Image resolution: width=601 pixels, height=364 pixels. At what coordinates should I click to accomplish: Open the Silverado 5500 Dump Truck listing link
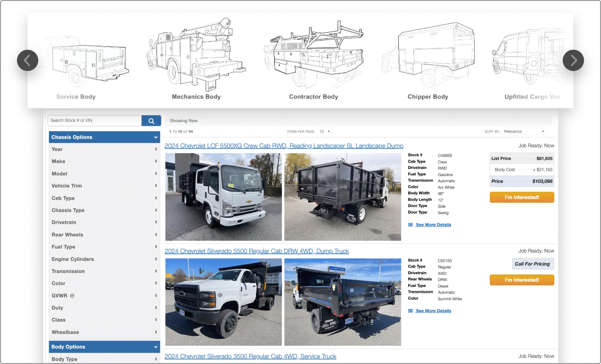[x=256, y=251]
